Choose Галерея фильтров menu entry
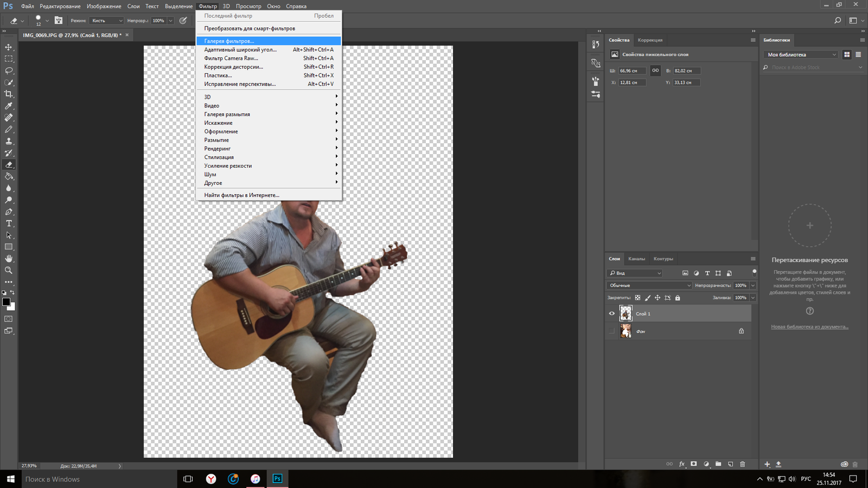868x488 pixels. pos(269,41)
